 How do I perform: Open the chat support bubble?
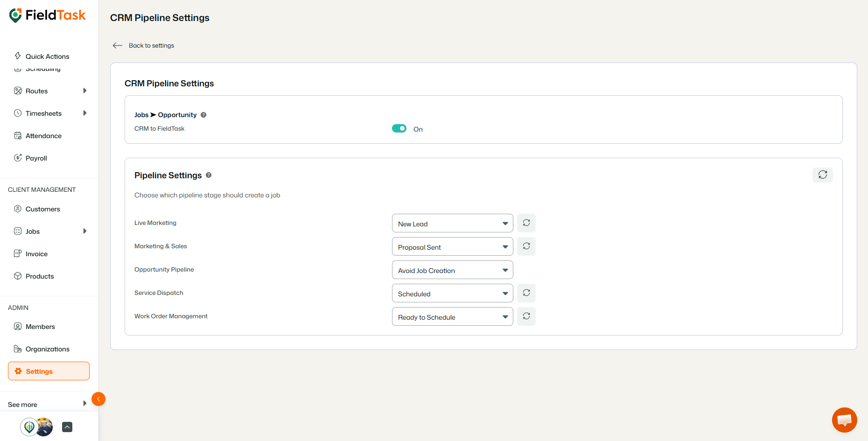844,420
